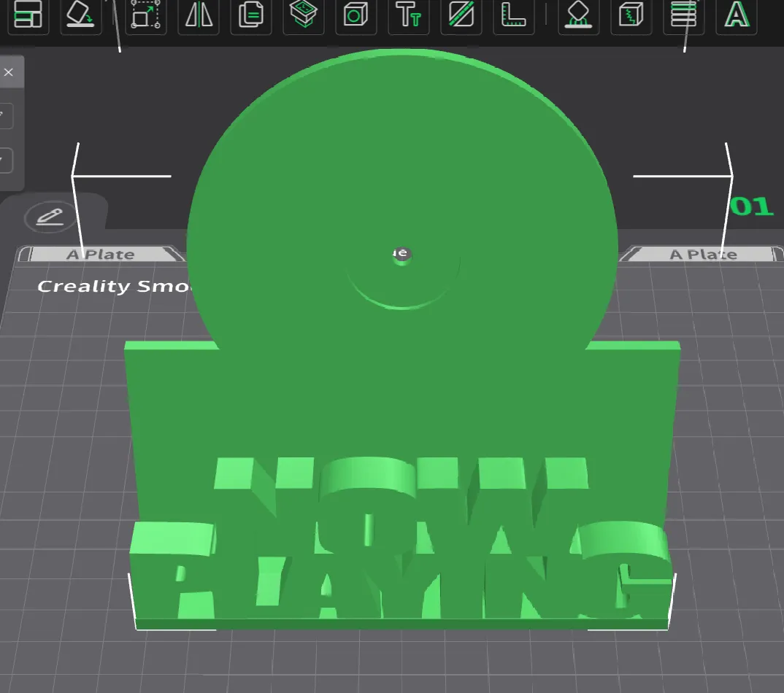
Task: Click the Clone copy pages icon
Action: pos(251,15)
